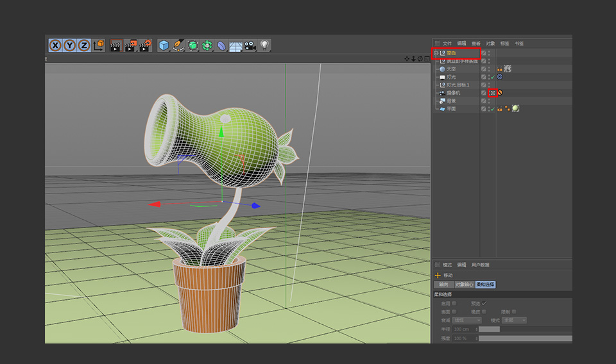Enable the 限制 checkbox

click(514, 312)
